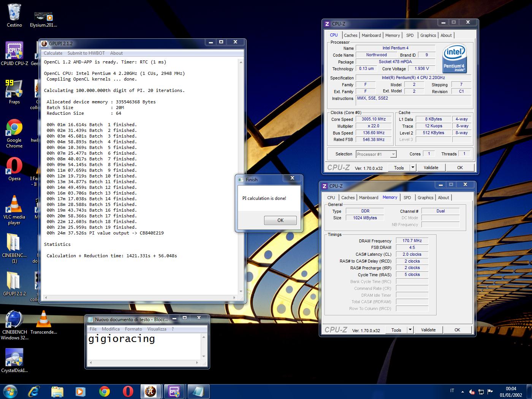Click Show desktop button at taskbar end
Image resolution: width=532 pixels, height=399 pixels.
[x=529, y=391]
